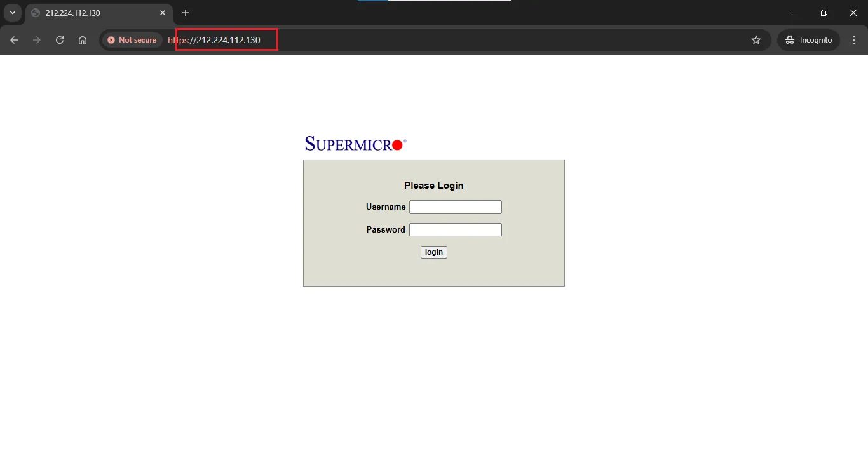Close the 212.224.112.130 tab
Image resolution: width=868 pixels, height=462 pixels.
point(163,13)
